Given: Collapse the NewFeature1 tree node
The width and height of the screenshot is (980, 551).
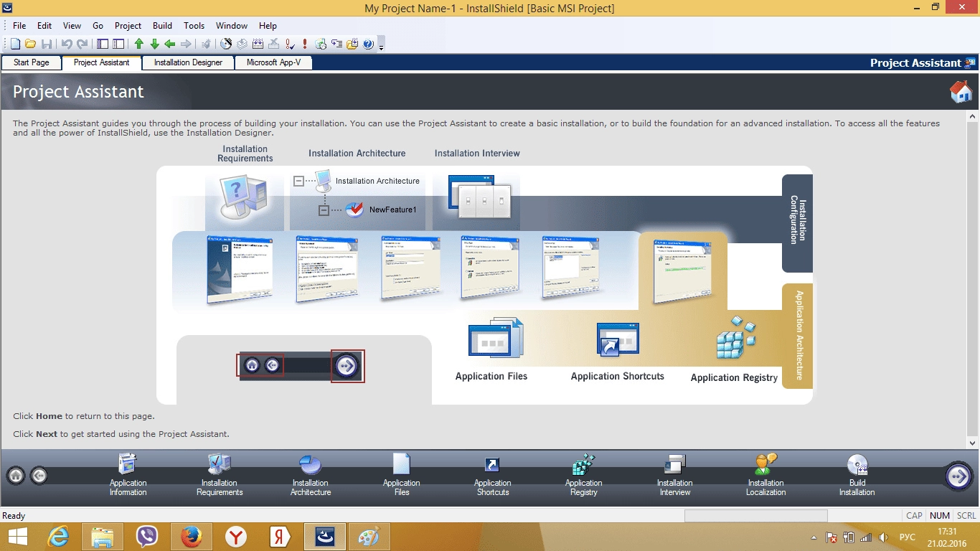Looking at the screenshot, I should (x=324, y=210).
